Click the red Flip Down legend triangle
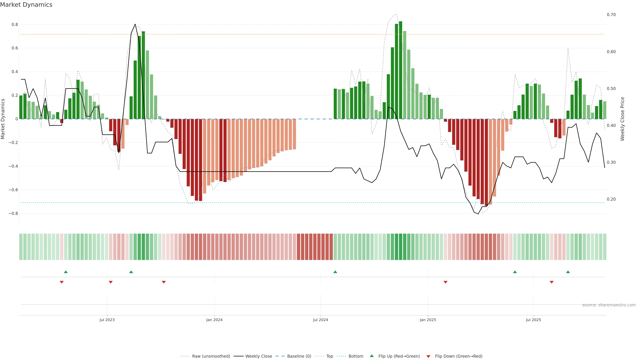 point(428,356)
